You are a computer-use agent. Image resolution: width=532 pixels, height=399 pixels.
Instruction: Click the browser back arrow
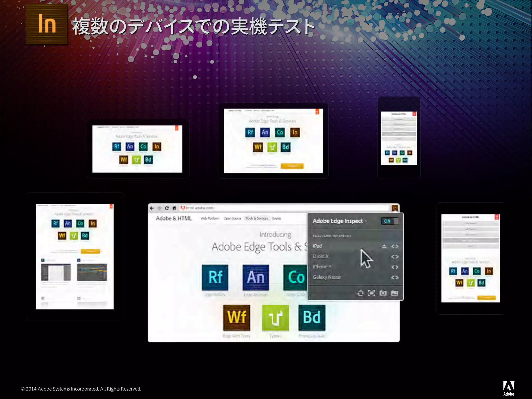pos(152,208)
